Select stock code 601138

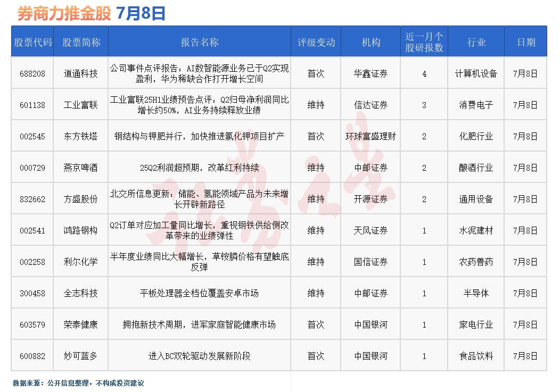click(x=32, y=105)
